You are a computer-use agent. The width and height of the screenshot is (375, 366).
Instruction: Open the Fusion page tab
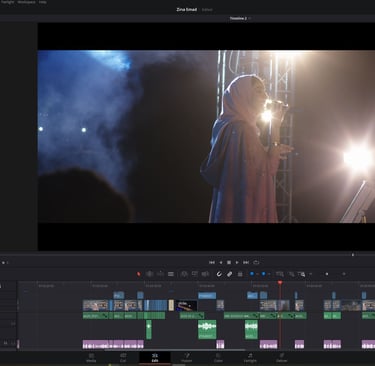186,358
